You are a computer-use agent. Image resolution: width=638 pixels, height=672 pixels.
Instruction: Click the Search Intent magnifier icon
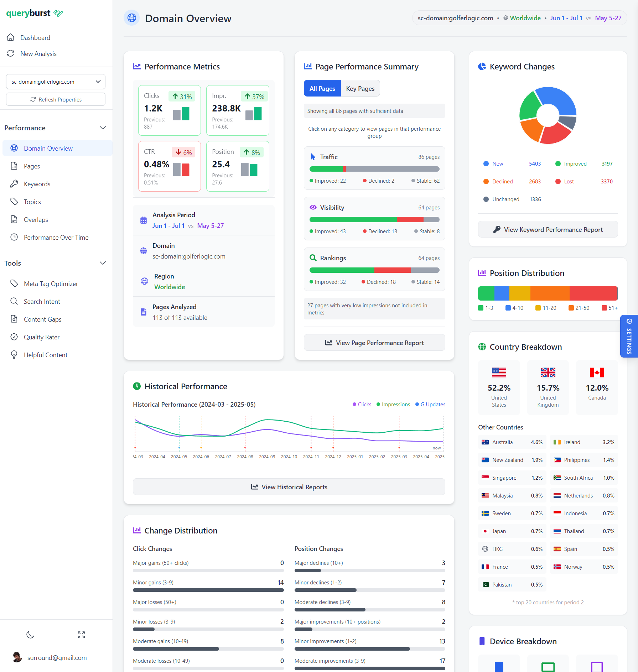pyautogui.click(x=14, y=301)
